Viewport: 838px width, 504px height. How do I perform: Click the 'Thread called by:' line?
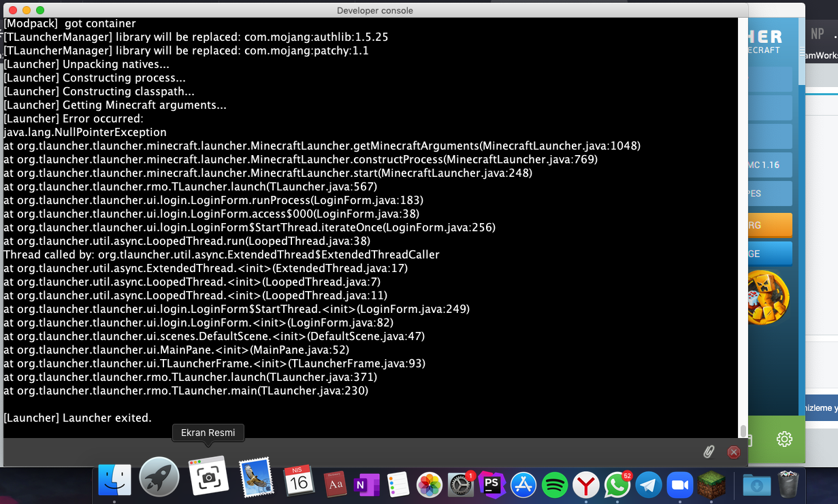(x=221, y=254)
